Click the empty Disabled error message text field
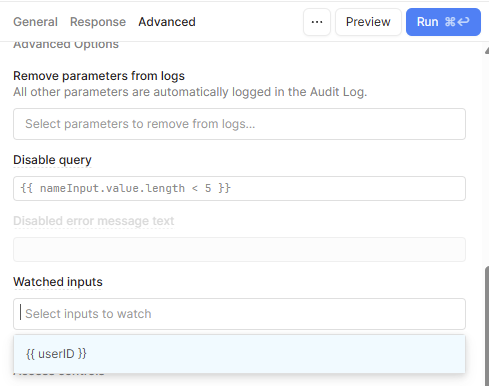Screen dimensions: 489x386 pos(239,249)
